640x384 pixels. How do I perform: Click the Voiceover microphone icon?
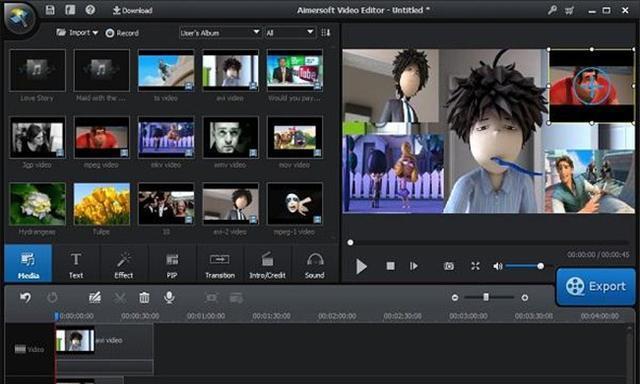(x=169, y=297)
